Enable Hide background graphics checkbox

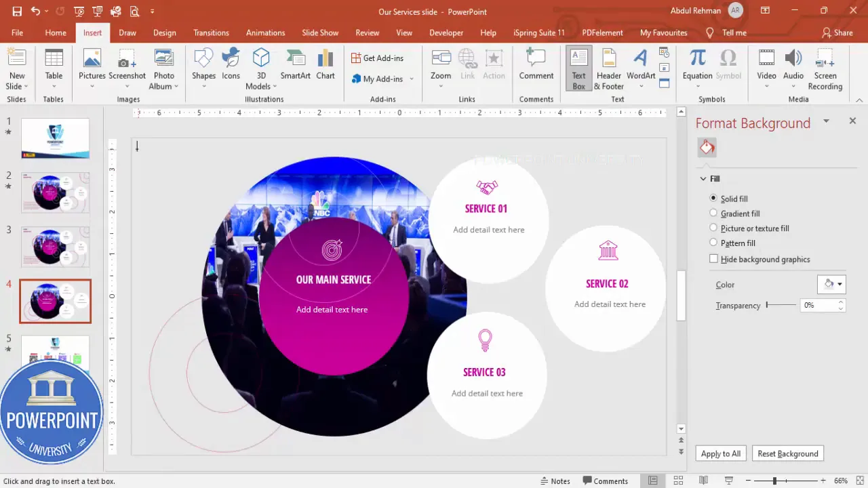pos(713,259)
